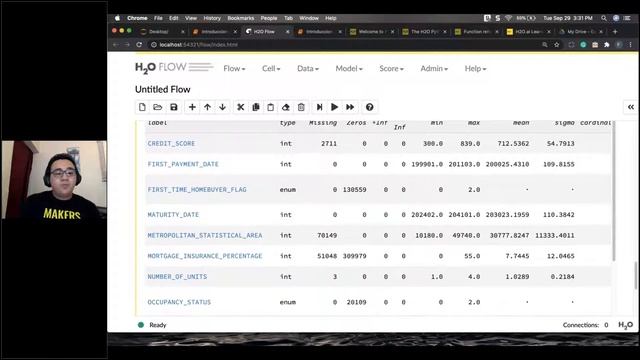This screenshot has height=360, width=640.
Task: Insert a new cell with the plus icon
Action: tap(192, 107)
